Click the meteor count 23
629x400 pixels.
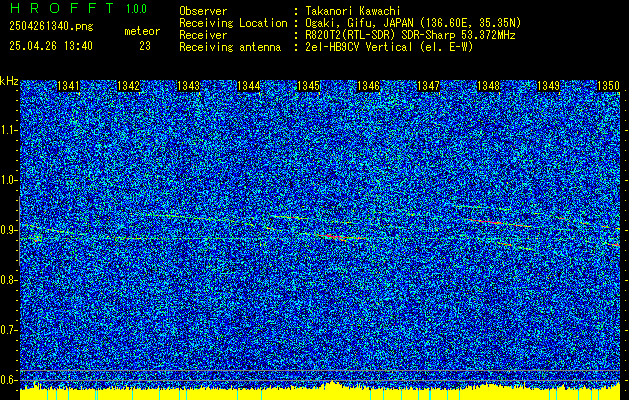(145, 46)
